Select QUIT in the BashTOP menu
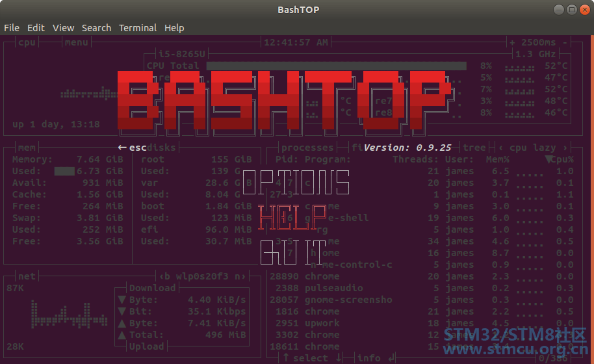594x364 pixels. [x=293, y=253]
